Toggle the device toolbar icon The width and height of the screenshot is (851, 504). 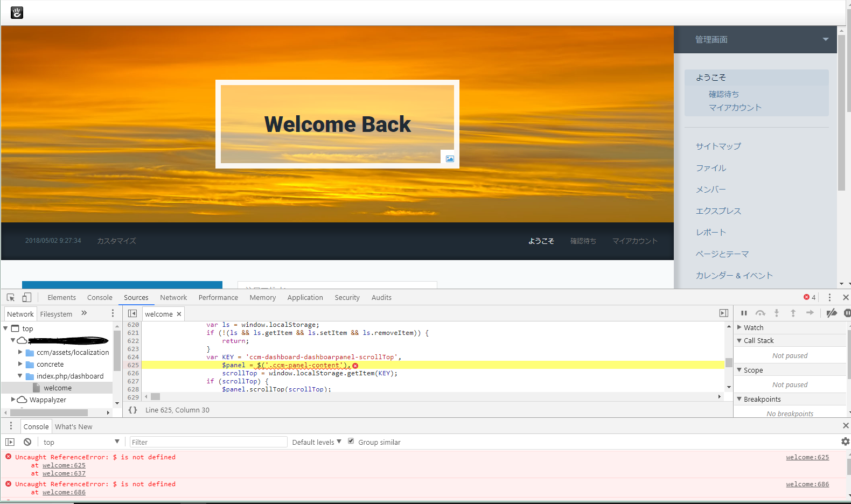click(27, 297)
